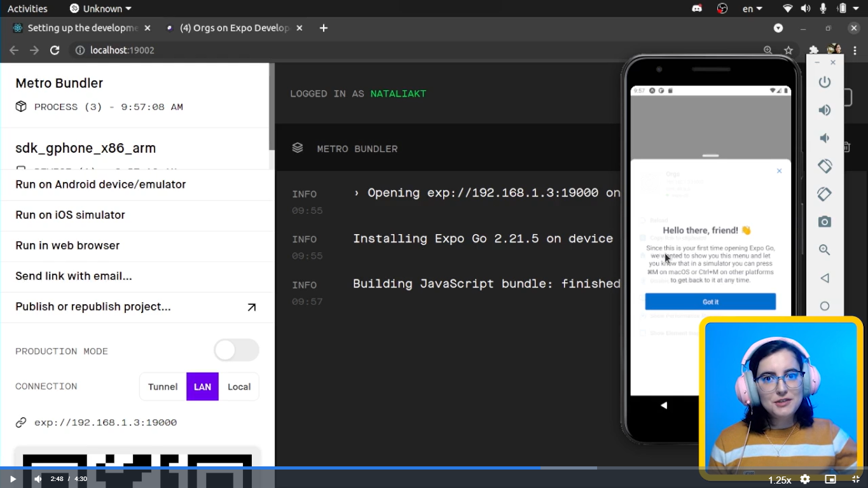Play the video with the play button
This screenshot has width=868, height=488.
13,479
